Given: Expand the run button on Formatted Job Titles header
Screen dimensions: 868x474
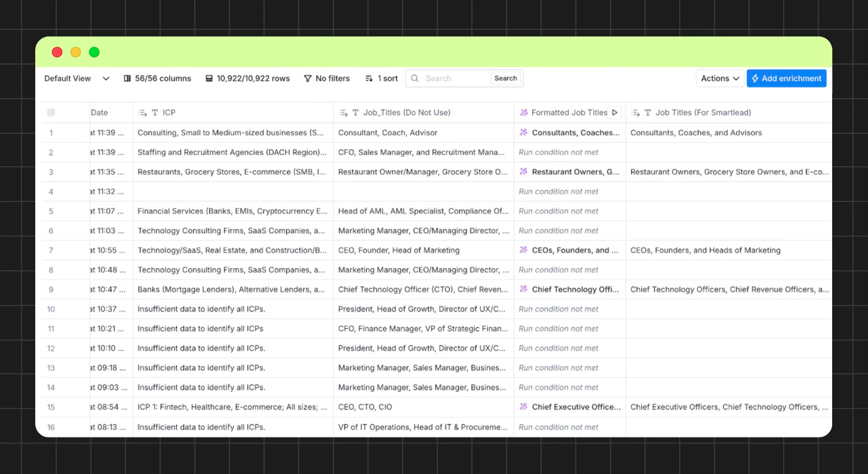Looking at the screenshot, I should (615, 112).
